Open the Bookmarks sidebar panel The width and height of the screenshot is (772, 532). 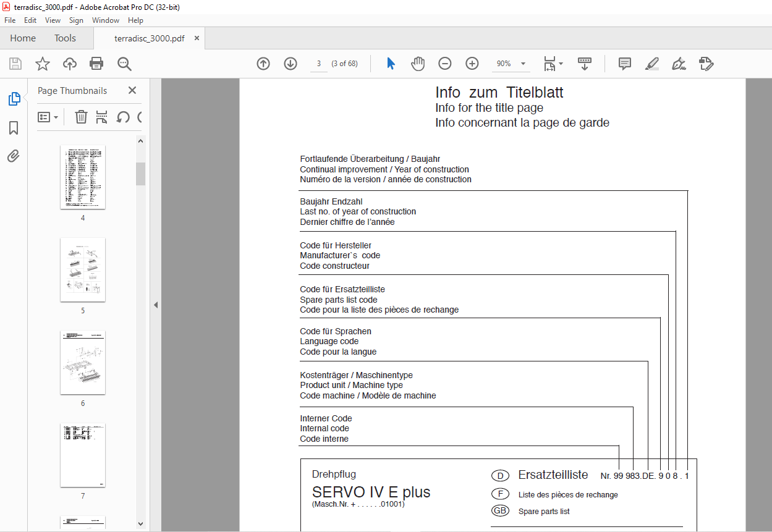coord(14,128)
